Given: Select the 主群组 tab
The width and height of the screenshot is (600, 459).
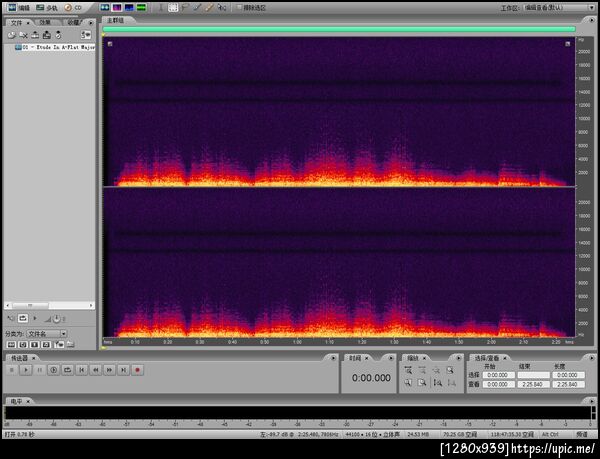Looking at the screenshot, I should (x=116, y=20).
